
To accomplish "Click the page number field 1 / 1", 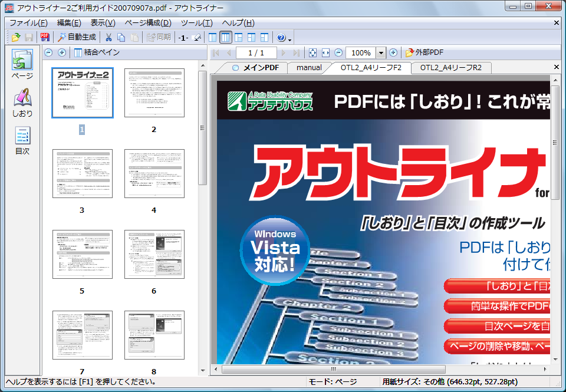I will (256, 52).
